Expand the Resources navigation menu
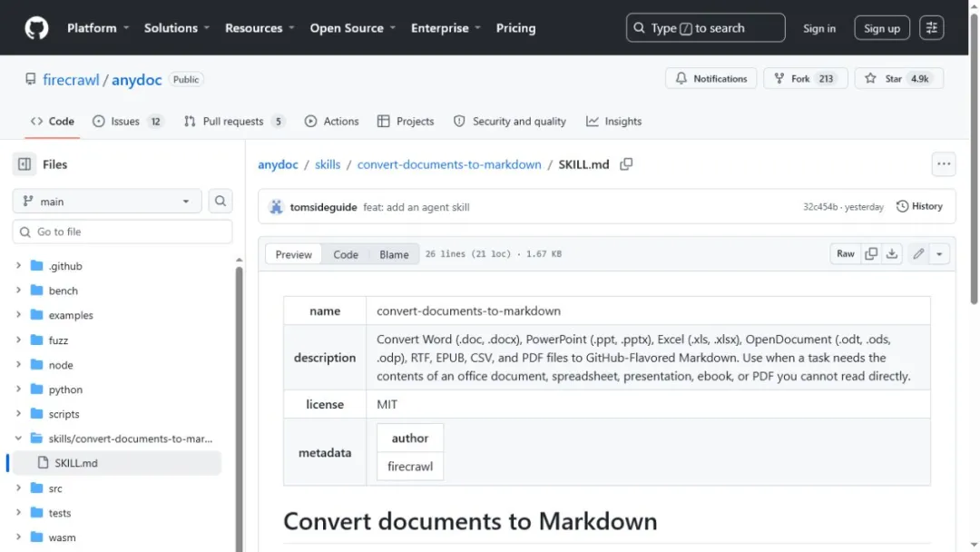Viewport: 980px width, 552px height. tap(260, 28)
